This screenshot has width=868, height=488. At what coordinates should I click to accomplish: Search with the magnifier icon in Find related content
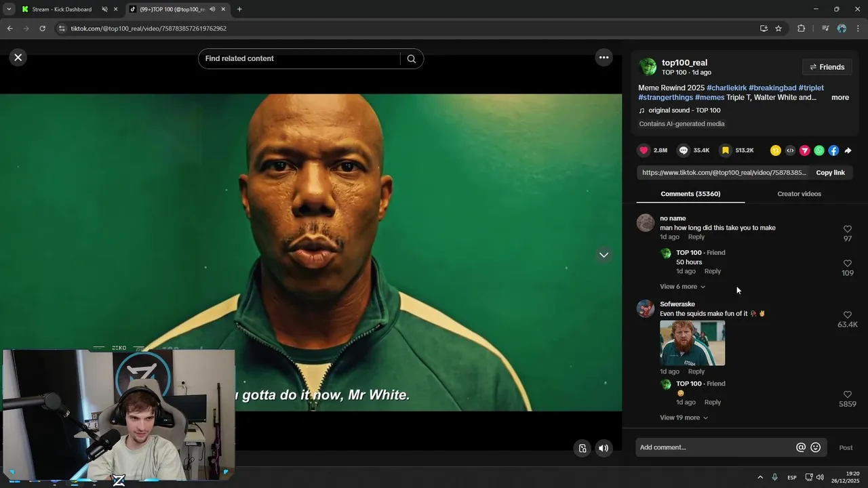411,59
